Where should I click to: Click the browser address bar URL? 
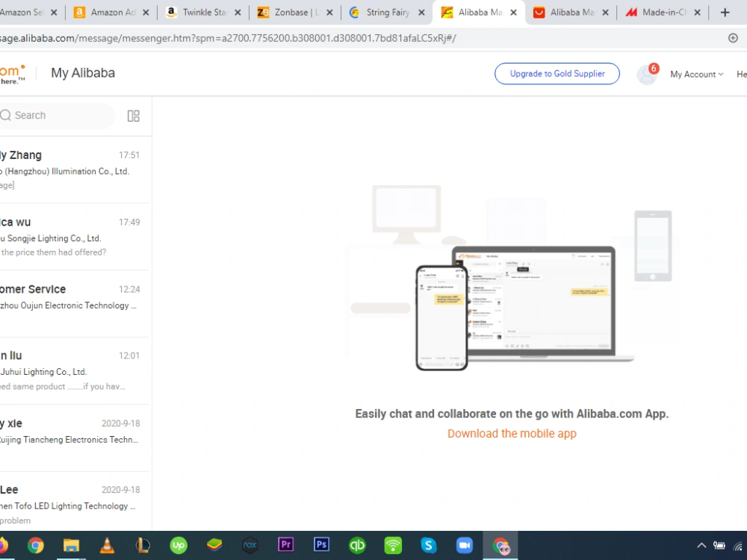click(x=228, y=38)
